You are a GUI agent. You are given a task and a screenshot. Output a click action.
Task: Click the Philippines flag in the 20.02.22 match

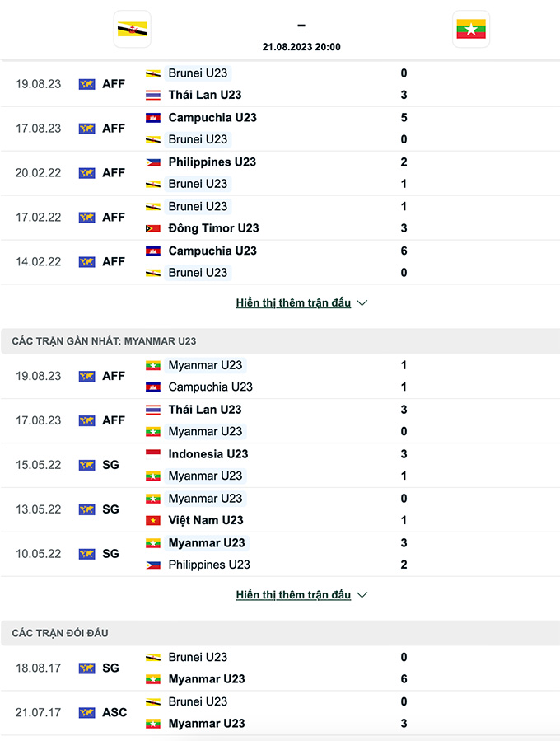153,162
